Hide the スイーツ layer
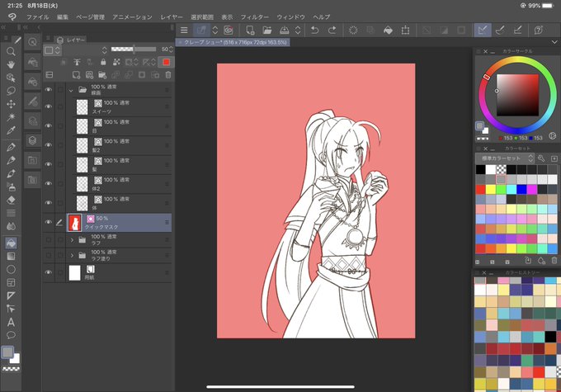 49,106
